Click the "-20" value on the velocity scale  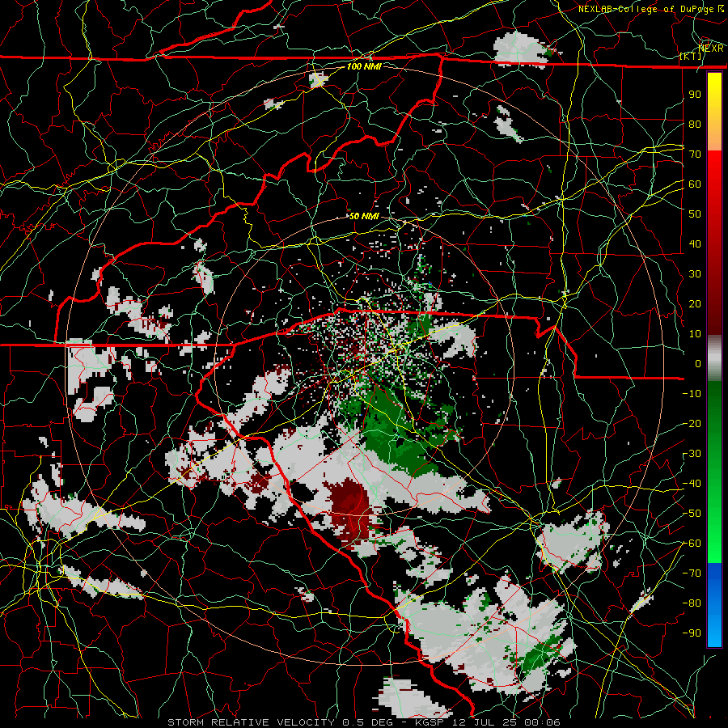point(692,423)
